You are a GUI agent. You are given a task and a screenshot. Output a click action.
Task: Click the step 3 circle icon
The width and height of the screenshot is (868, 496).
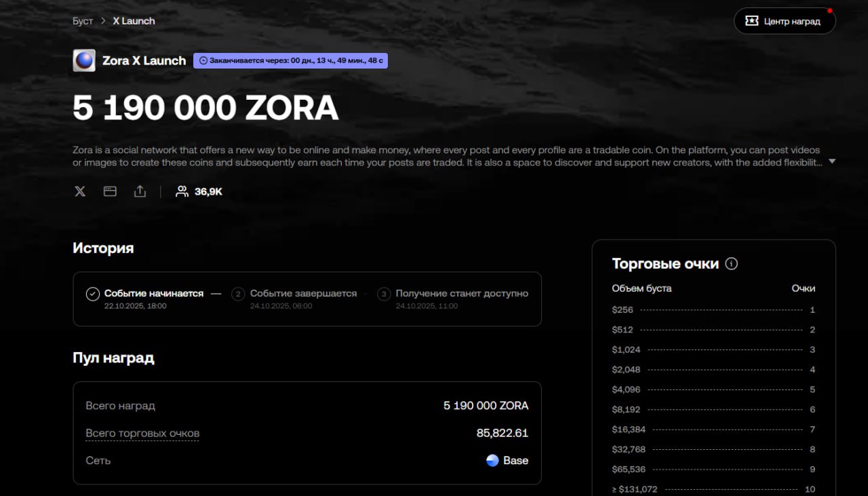tap(384, 294)
